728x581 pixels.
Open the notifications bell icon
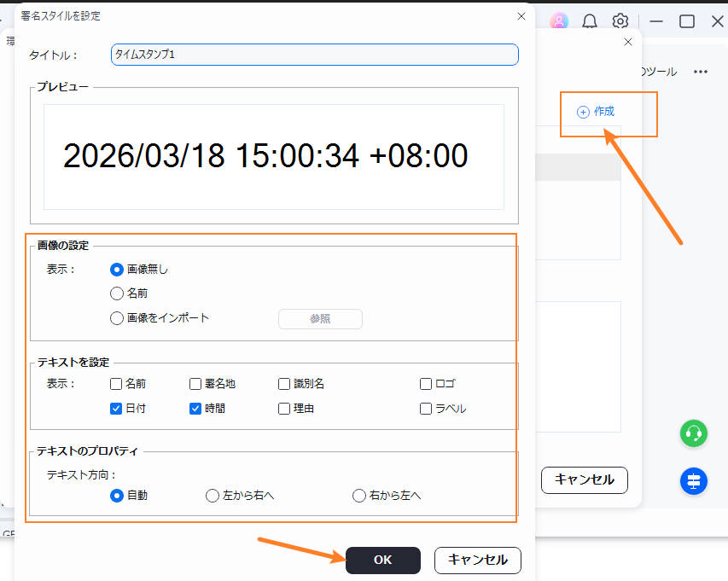click(x=590, y=21)
